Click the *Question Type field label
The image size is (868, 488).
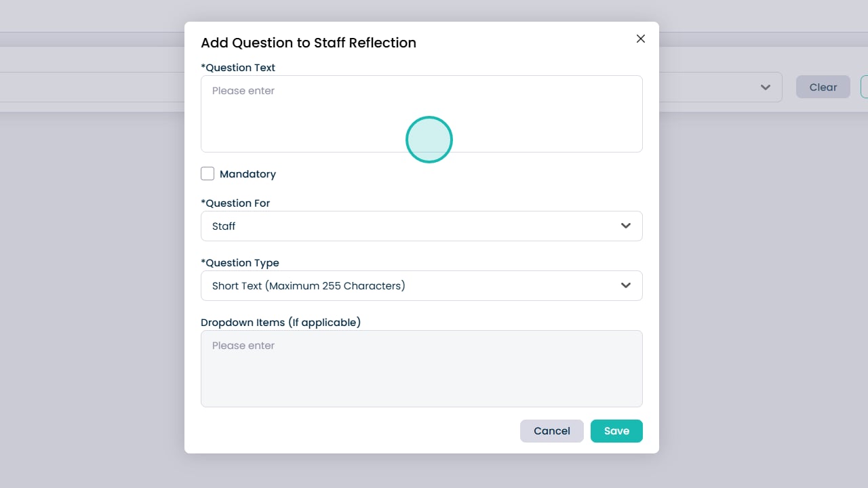(240, 263)
